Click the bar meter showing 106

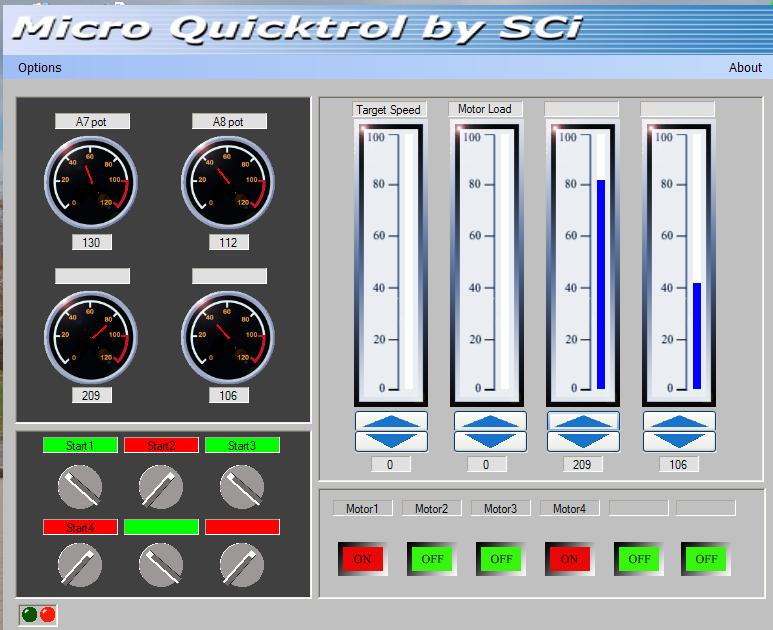(679, 265)
